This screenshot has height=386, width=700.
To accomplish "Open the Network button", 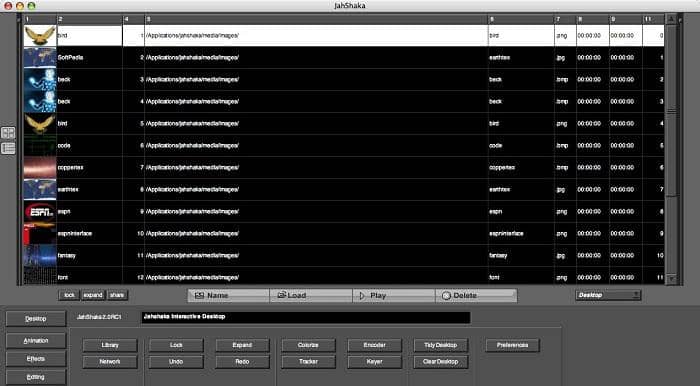I will pos(110,361).
